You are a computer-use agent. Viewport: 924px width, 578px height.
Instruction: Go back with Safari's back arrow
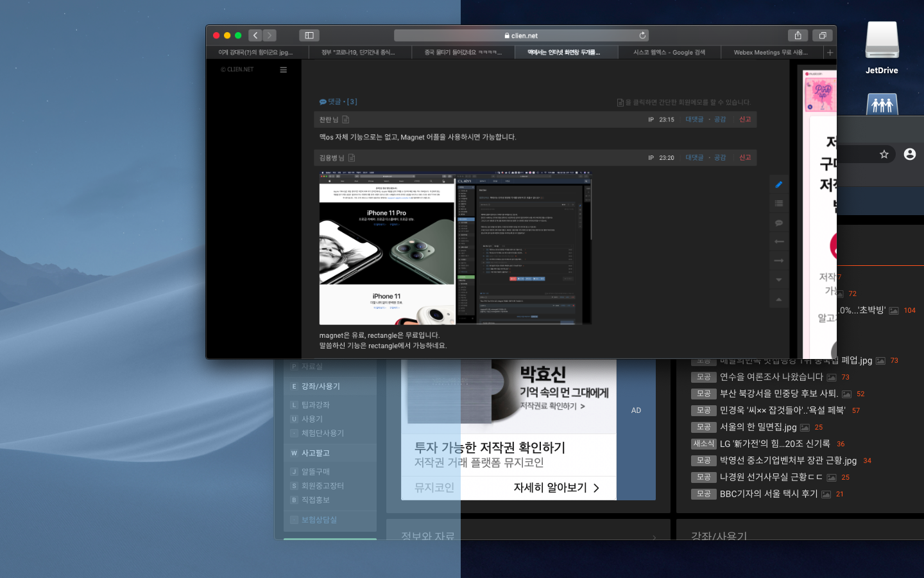point(255,35)
